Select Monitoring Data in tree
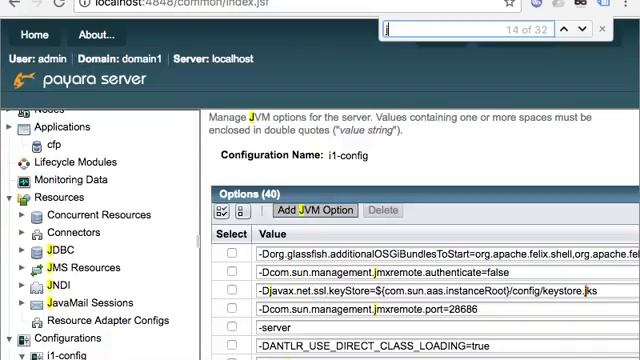This screenshot has height=360, width=640. [71, 180]
